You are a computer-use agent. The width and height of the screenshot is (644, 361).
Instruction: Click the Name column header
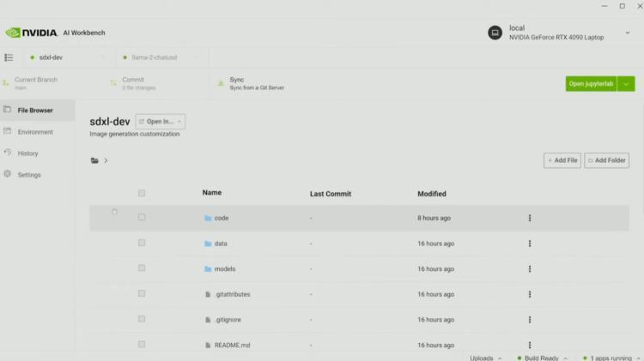coord(212,192)
